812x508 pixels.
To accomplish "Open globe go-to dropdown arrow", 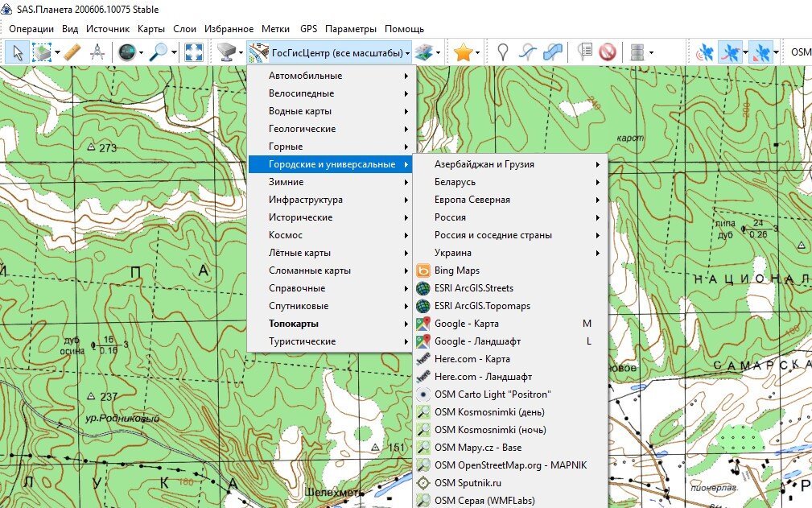I will [141, 52].
